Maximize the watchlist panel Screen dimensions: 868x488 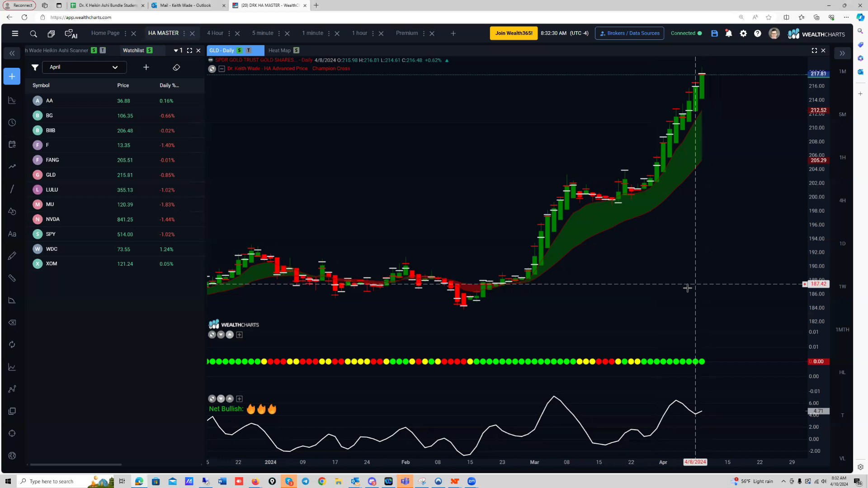(x=189, y=51)
